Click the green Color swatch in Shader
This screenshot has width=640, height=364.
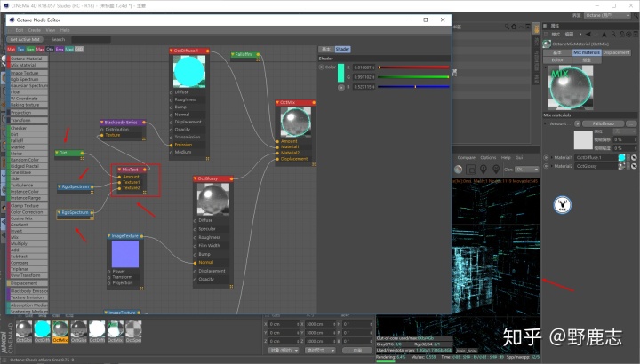340,73
